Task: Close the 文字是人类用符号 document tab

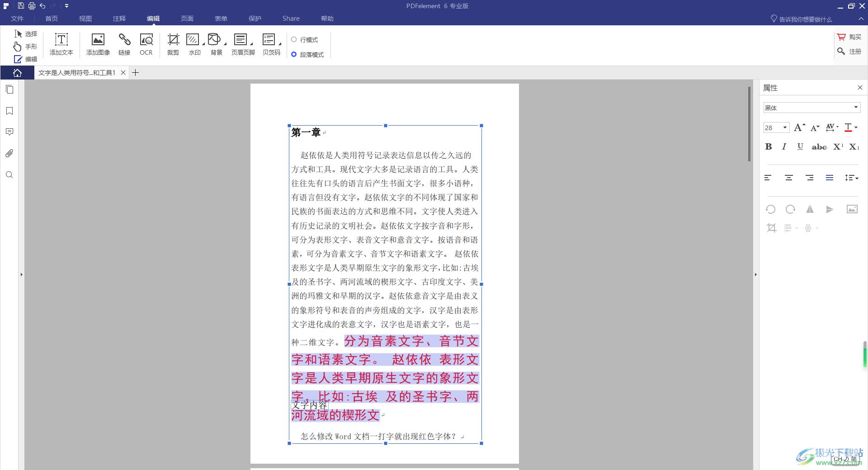Action: click(x=123, y=72)
